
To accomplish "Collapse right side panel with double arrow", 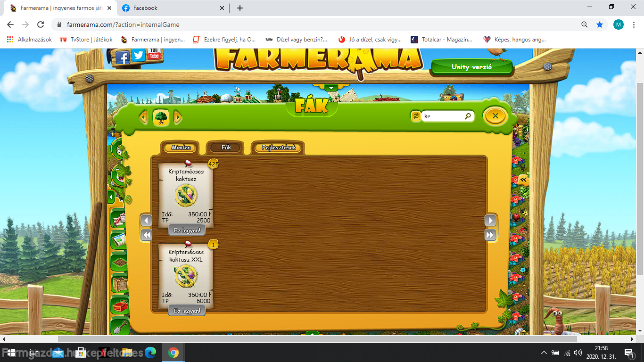I will pos(523,180).
